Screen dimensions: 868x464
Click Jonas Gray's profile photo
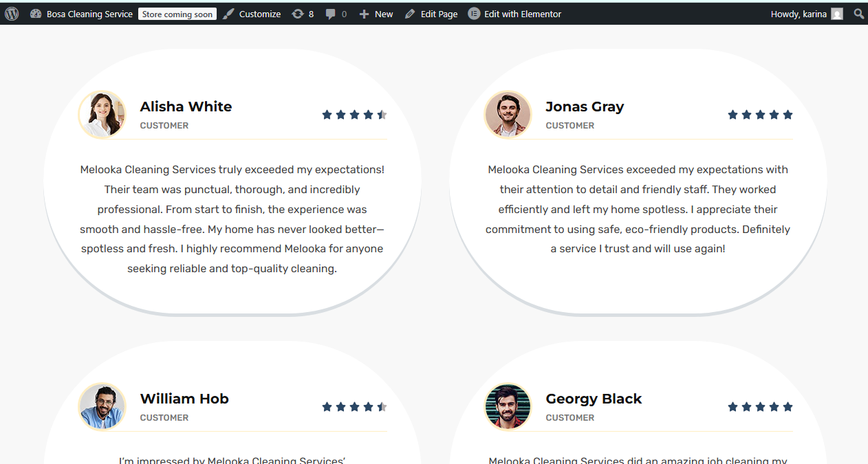coord(508,114)
